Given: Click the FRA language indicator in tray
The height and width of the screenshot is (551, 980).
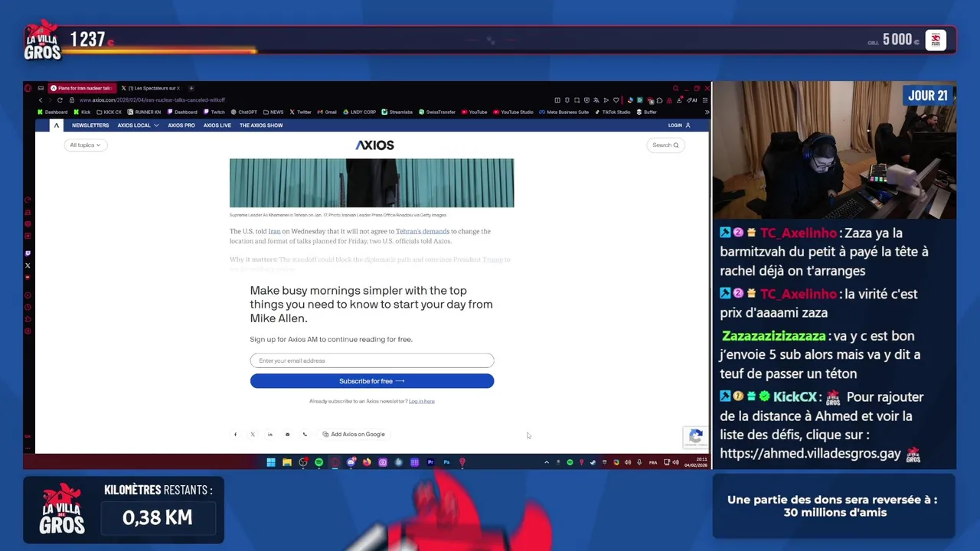Looking at the screenshot, I should click(x=653, y=462).
